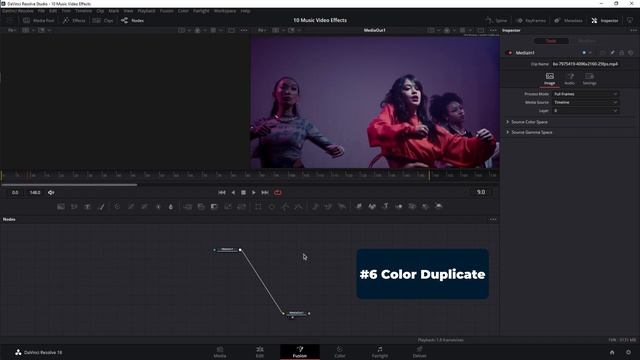
Task: Add a Renderer 3D node
Action: 439,207
